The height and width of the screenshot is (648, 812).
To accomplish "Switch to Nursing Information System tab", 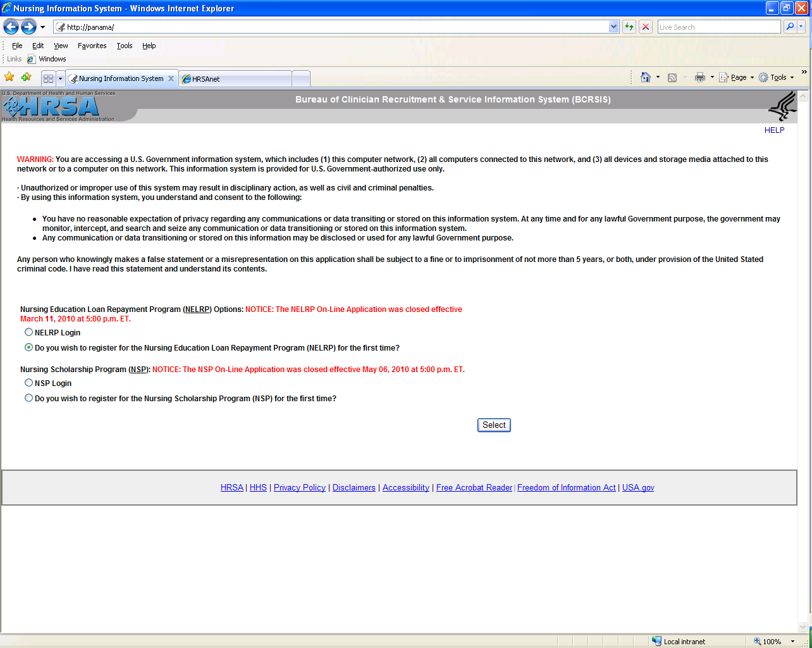I will [x=121, y=78].
